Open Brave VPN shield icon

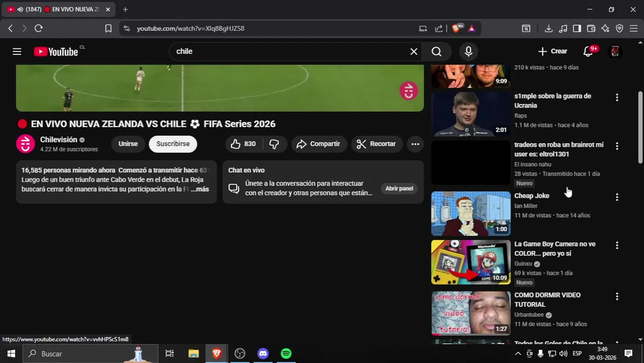[619, 28]
